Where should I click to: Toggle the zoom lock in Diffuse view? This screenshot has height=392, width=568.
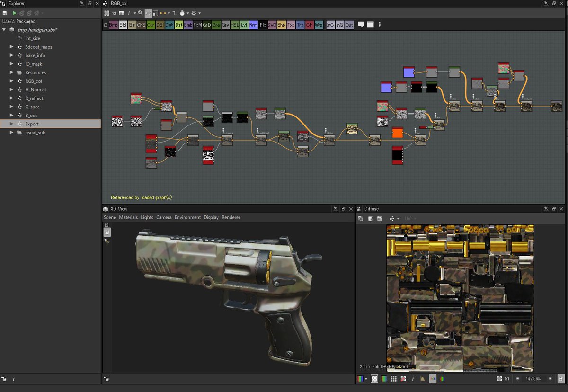point(561,379)
